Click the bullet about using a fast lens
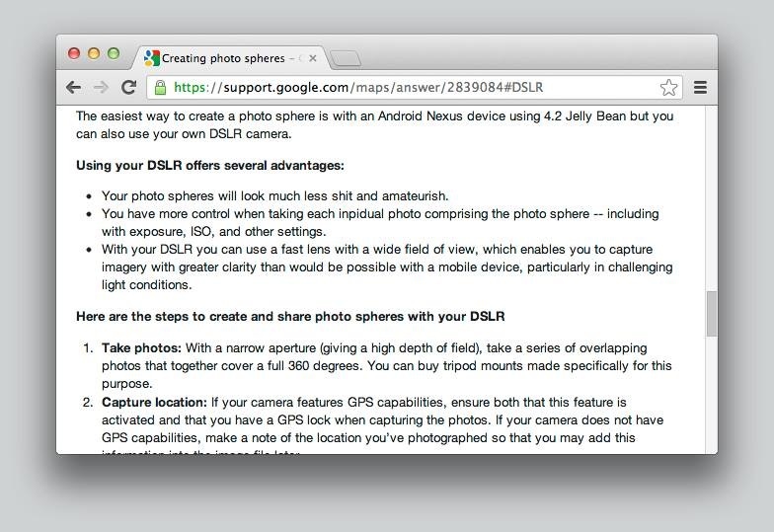774x532 pixels. (x=385, y=266)
